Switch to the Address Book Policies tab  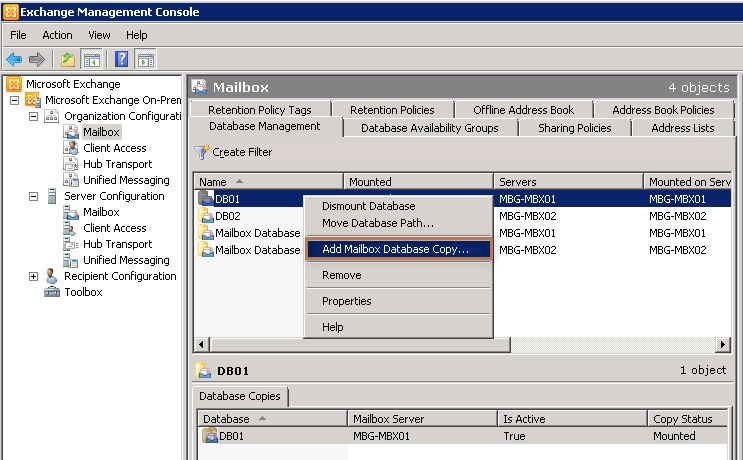coord(663,110)
